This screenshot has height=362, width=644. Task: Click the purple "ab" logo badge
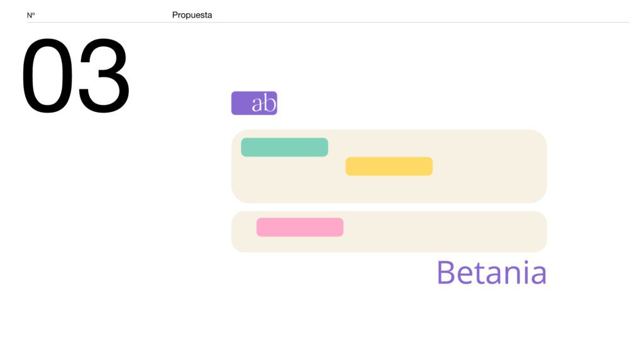(254, 103)
